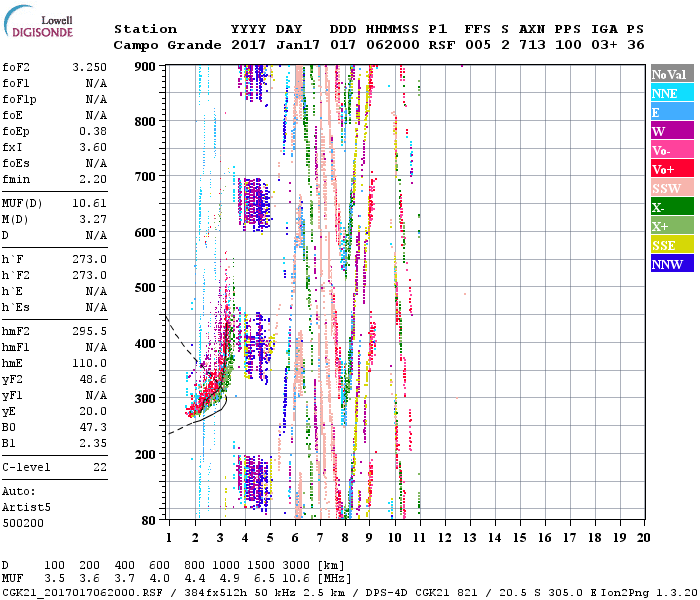This screenshot has width=700, height=600.
Task: Select the SSW legend swatch
Action: tap(671, 188)
